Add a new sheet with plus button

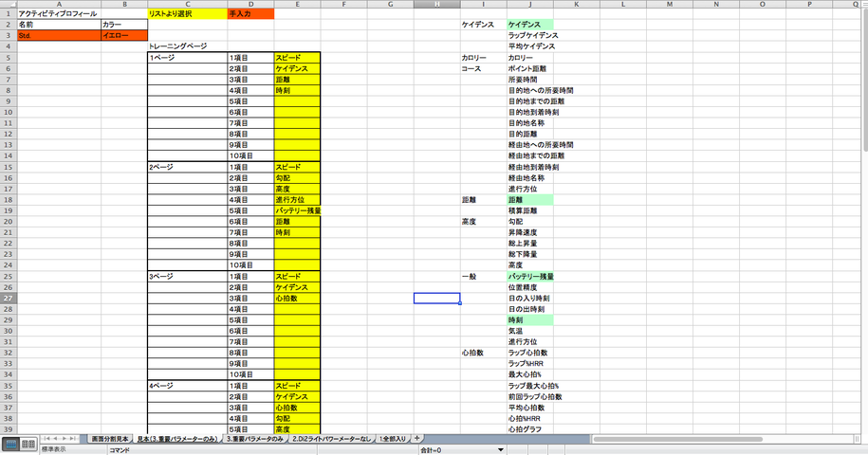[x=416, y=439]
